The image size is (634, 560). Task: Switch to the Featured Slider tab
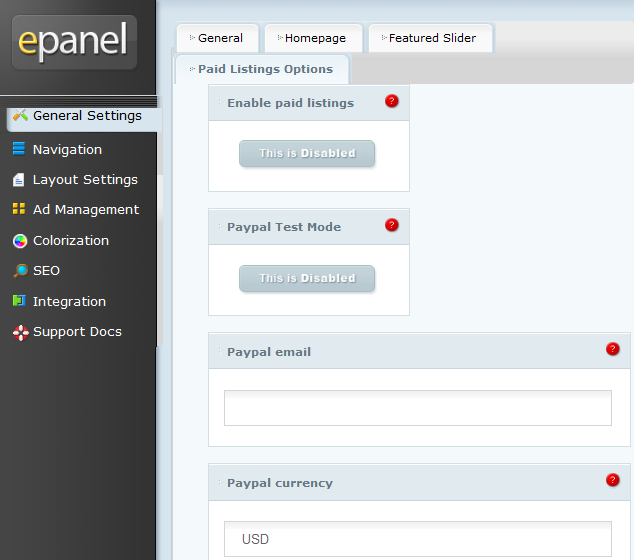431,38
